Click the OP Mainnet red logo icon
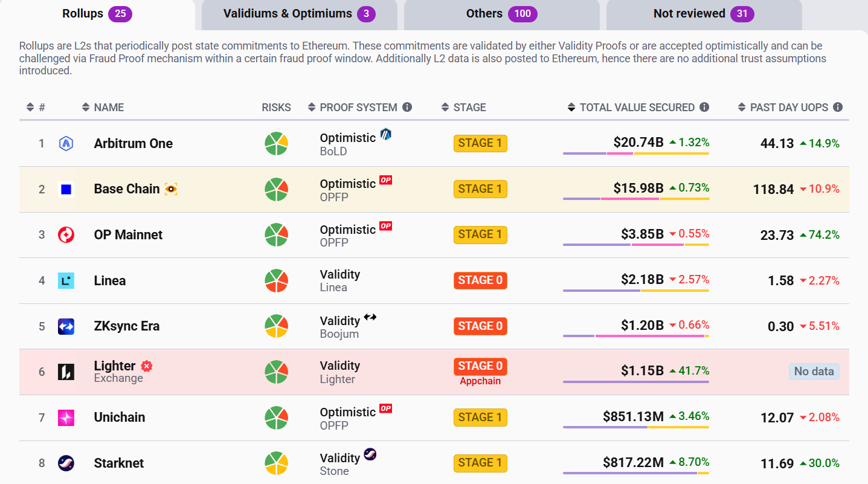 pyautogui.click(x=66, y=235)
